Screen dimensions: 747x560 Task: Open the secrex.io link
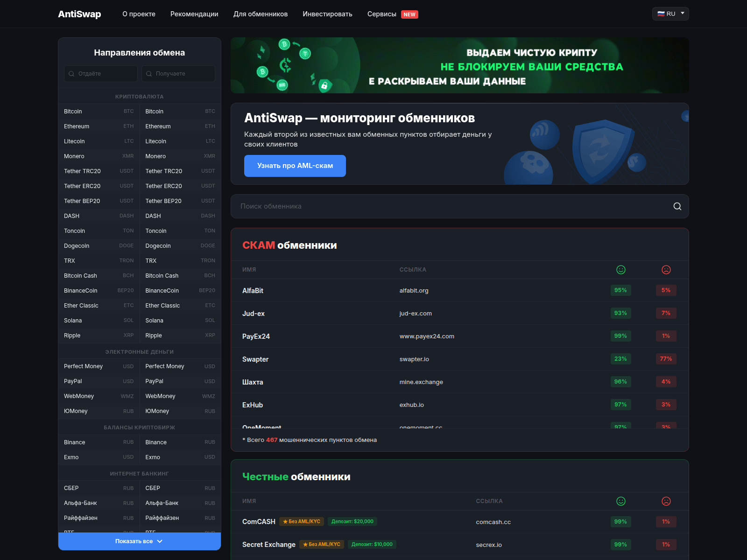489,545
